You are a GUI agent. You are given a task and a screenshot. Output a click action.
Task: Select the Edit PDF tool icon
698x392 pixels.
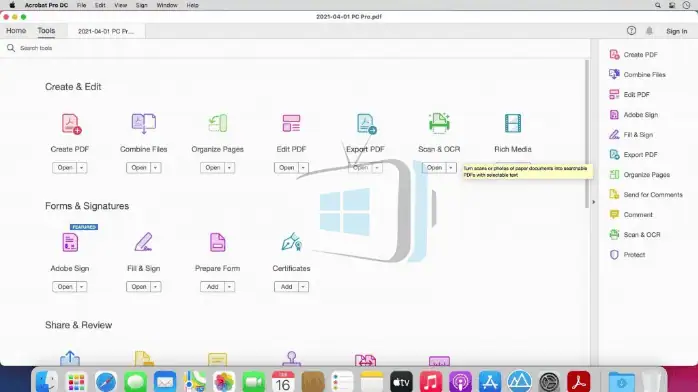click(291, 123)
